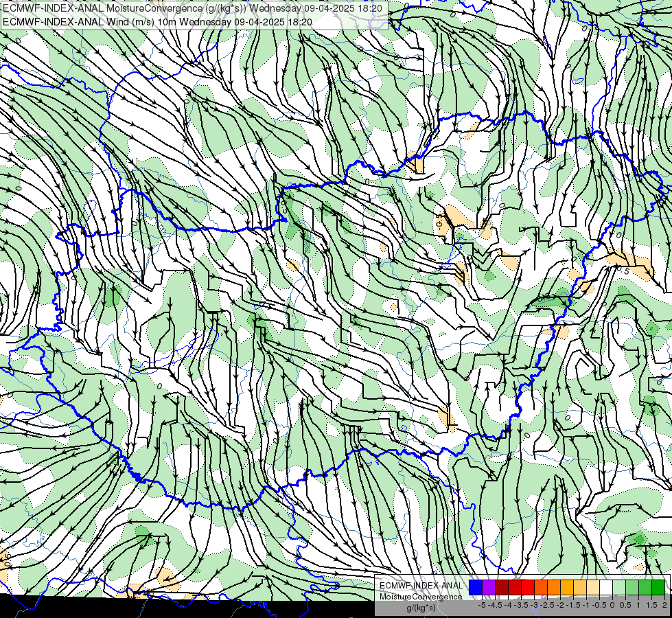Click the blue legend swatch below -5
The height and width of the screenshot is (618, 672).
[x=476, y=587]
